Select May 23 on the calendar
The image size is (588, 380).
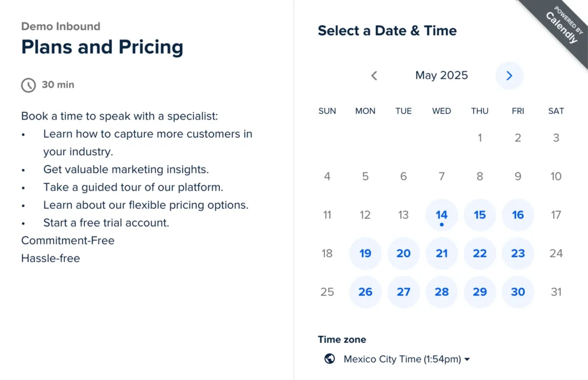tap(518, 254)
